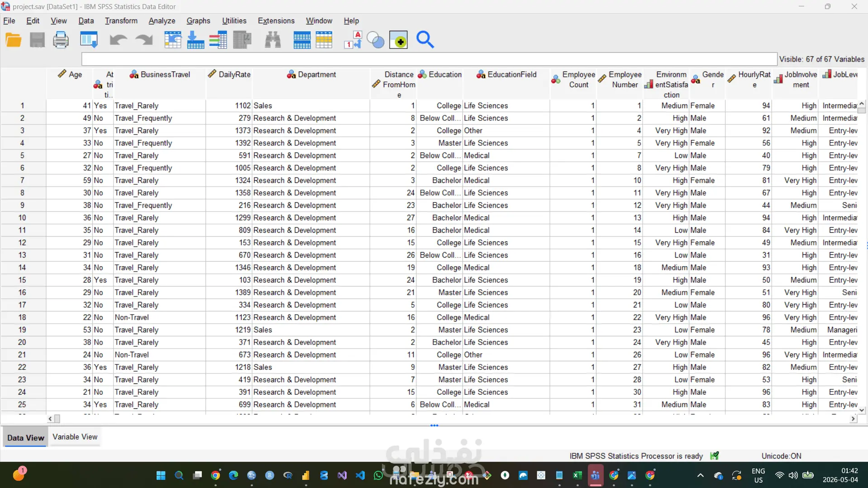Image resolution: width=868 pixels, height=488 pixels.
Task: Select the HourlyRate column header
Action: (749, 84)
